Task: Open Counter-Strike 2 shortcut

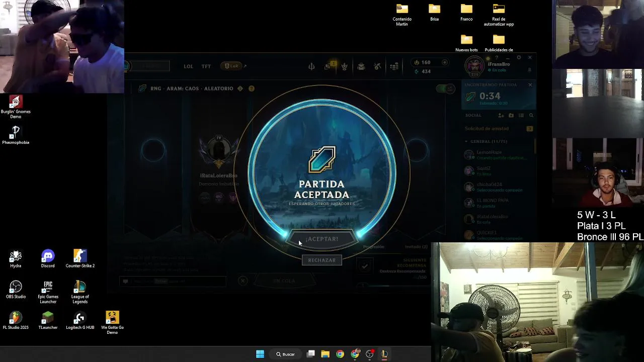Action: 80,259
